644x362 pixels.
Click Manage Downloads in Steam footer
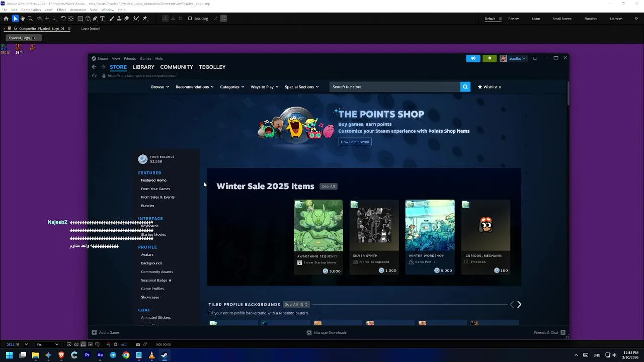[x=327, y=332]
